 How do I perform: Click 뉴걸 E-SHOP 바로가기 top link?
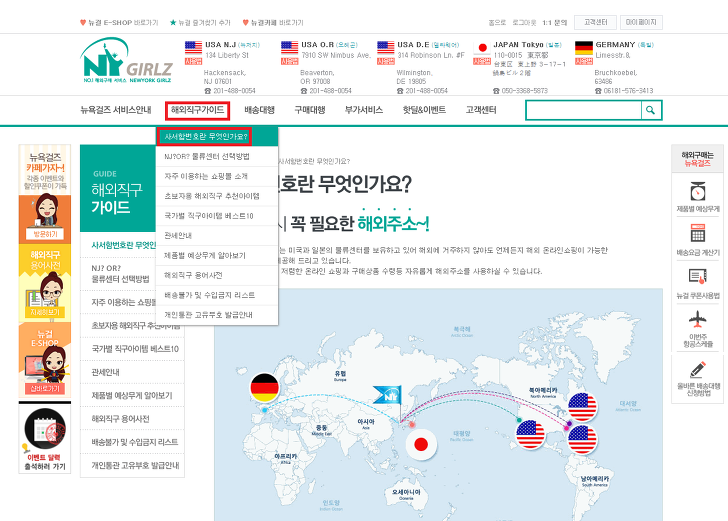(x=119, y=22)
